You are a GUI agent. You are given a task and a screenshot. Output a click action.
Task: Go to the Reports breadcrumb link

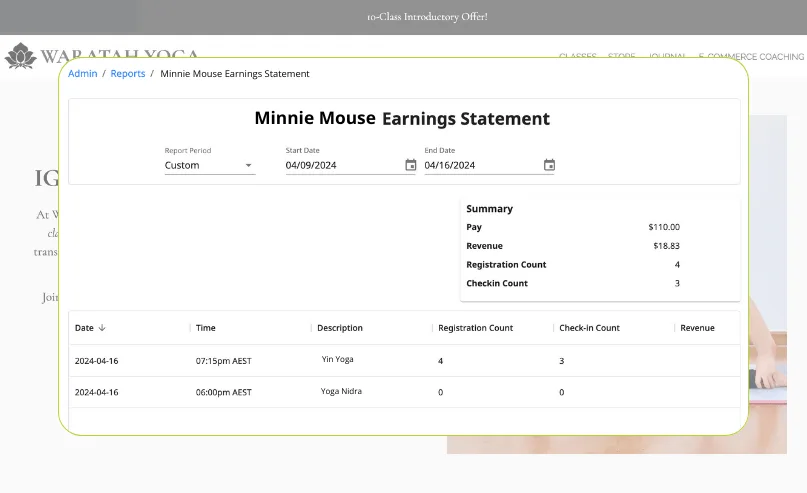pyautogui.click(x=128, y=74)
